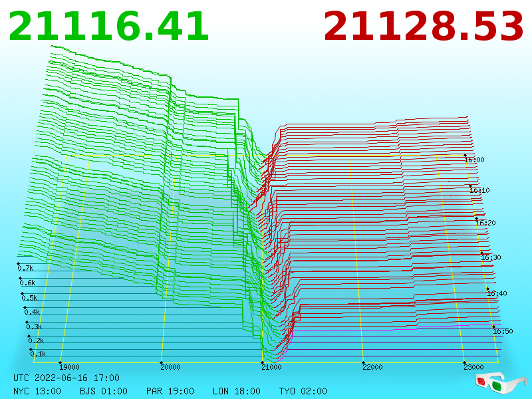Click the 0.2k volume axis label
This screenshot has width=532, height=399.
(x=36, y=340)
